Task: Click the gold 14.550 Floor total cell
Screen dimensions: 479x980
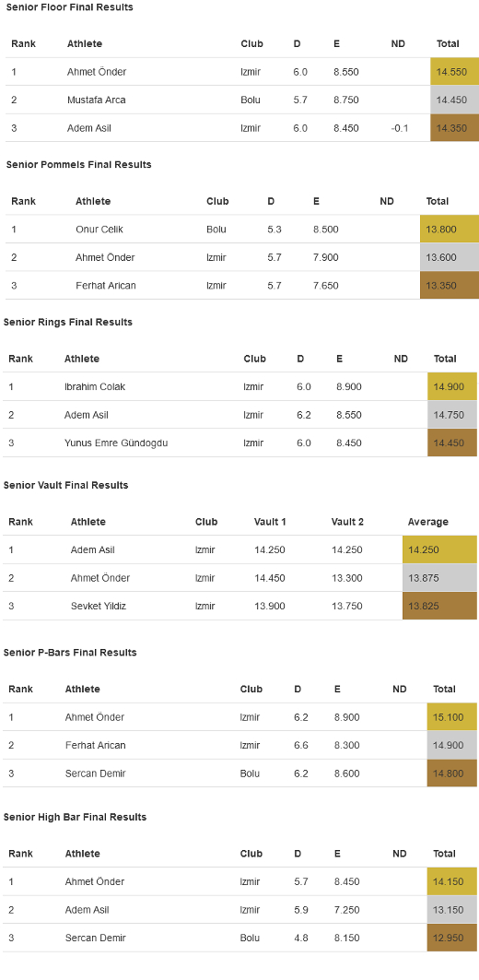Action: point(455,72)
